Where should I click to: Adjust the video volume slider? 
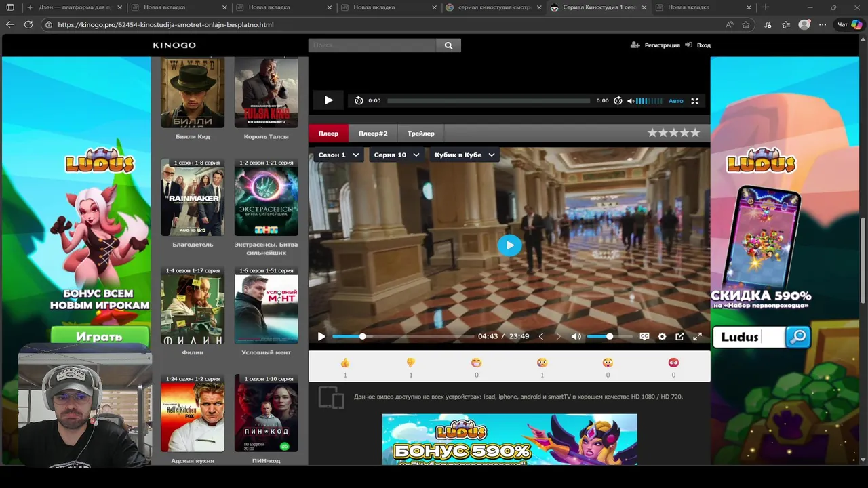tap(609, 336)
